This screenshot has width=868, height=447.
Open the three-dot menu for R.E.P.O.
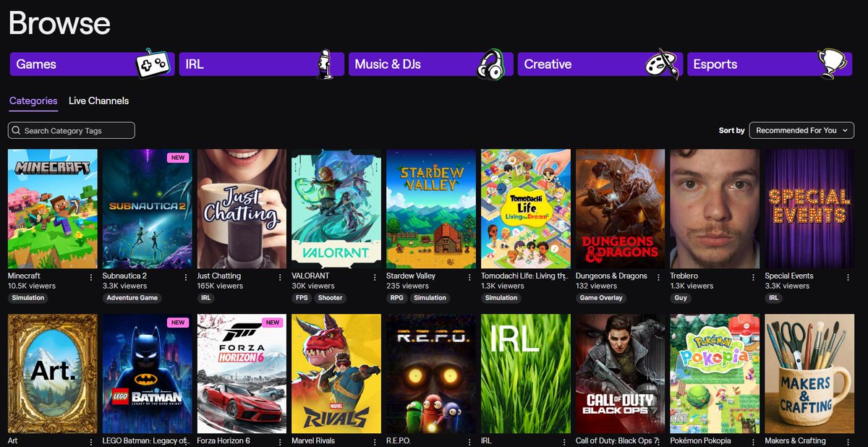(x=469, y=441)
